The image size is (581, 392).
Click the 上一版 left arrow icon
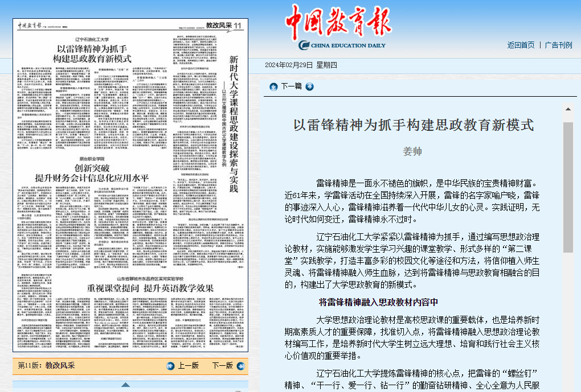(x=170, y=366)
